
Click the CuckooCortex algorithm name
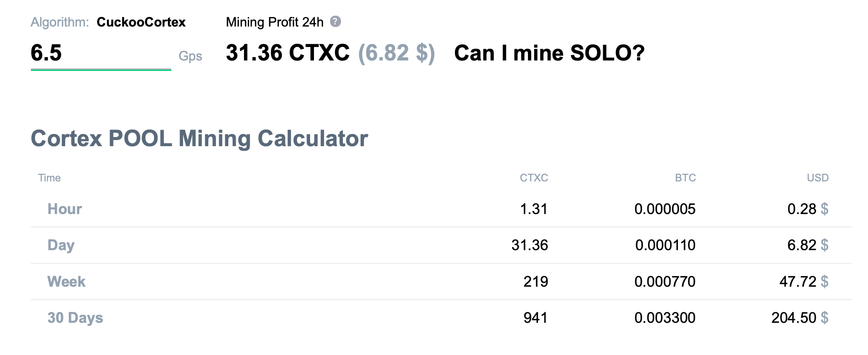(x=141, y=22)
